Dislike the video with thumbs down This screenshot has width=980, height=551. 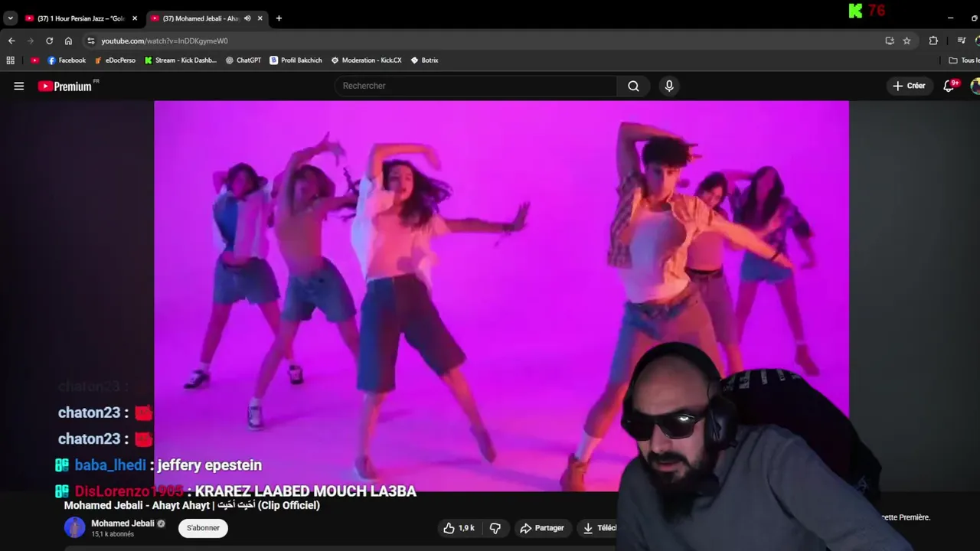(x=495, y=528)
